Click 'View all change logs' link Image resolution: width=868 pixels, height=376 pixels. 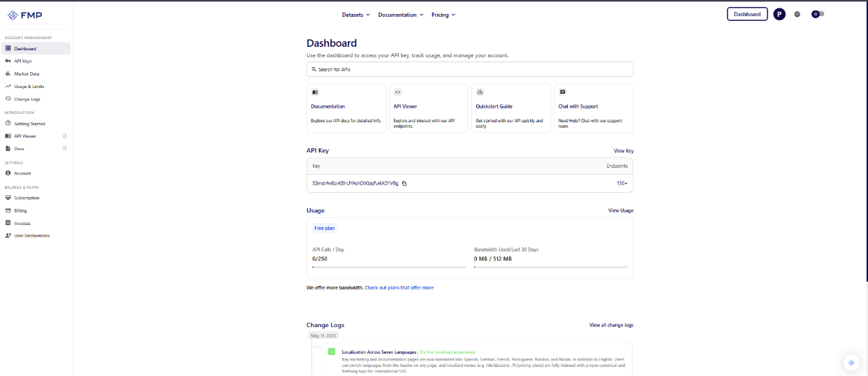click(611, 325)
